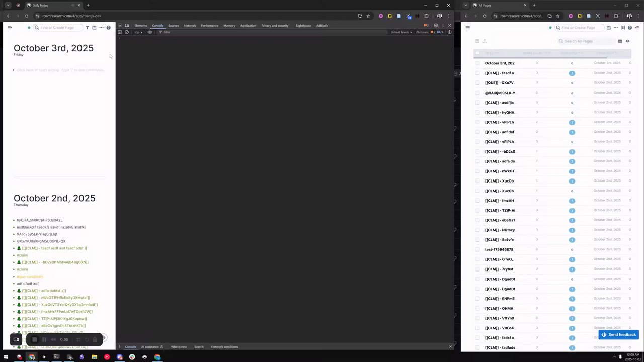
Task: Open File Explorer from the taskbar
Action: [94, 357]
